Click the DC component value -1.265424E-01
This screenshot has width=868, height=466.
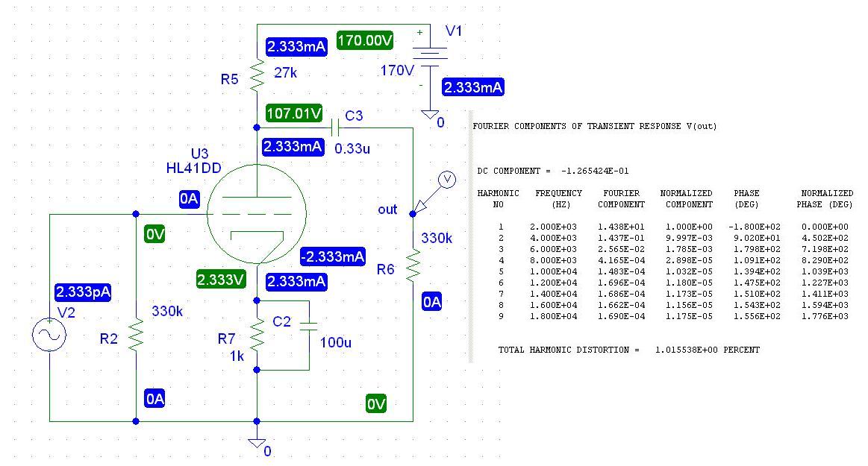click(595, 171)
